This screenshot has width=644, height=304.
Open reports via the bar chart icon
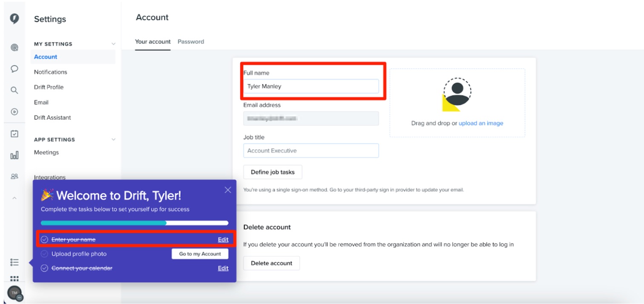14,155
